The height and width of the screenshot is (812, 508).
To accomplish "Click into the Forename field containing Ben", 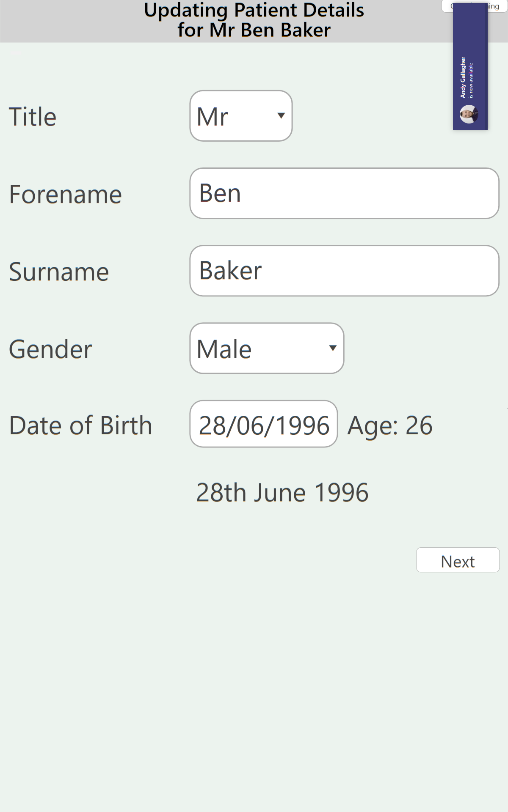I will click(x=344, y=193).
